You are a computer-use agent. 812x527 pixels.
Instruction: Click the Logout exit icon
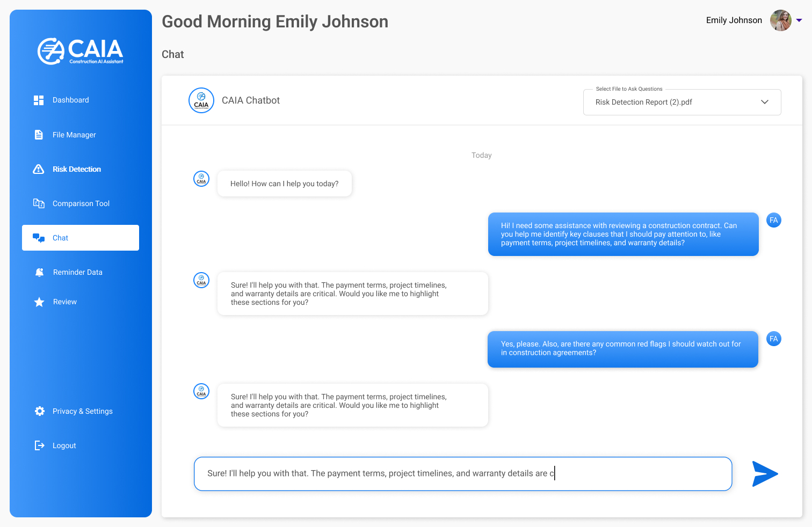point(39,445)
